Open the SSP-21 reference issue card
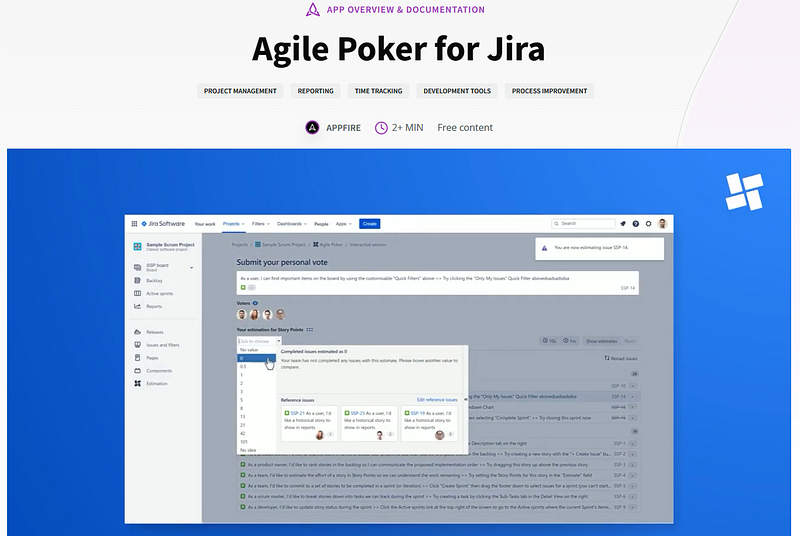This screenshot has width=800, height=536. coord(309,423)
